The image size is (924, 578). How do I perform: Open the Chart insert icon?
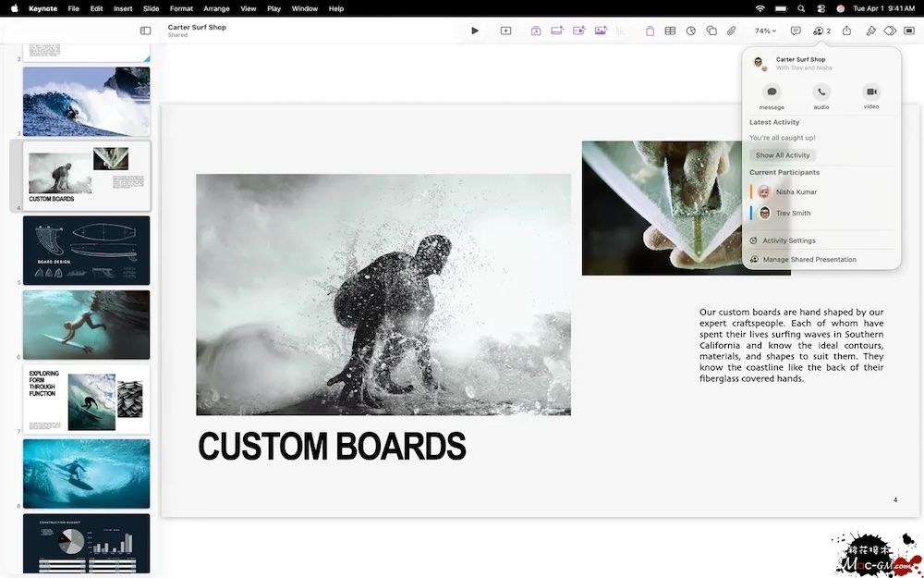(x=690, y=31)
